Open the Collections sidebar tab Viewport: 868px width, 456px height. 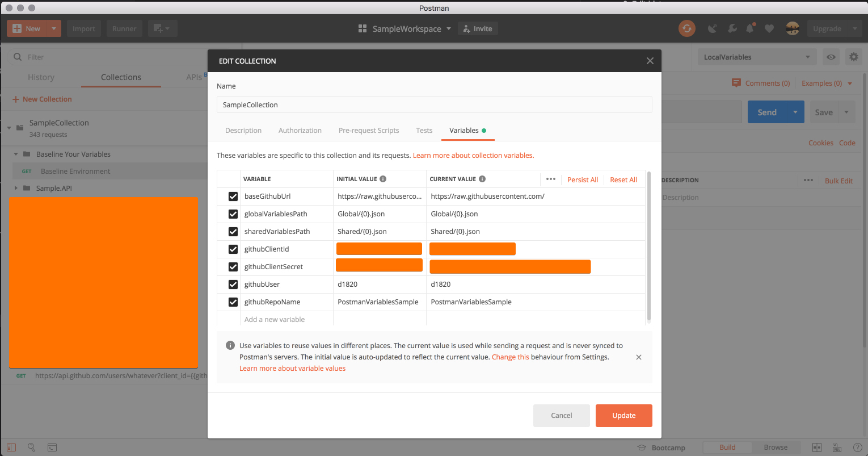tap(121, 77)
